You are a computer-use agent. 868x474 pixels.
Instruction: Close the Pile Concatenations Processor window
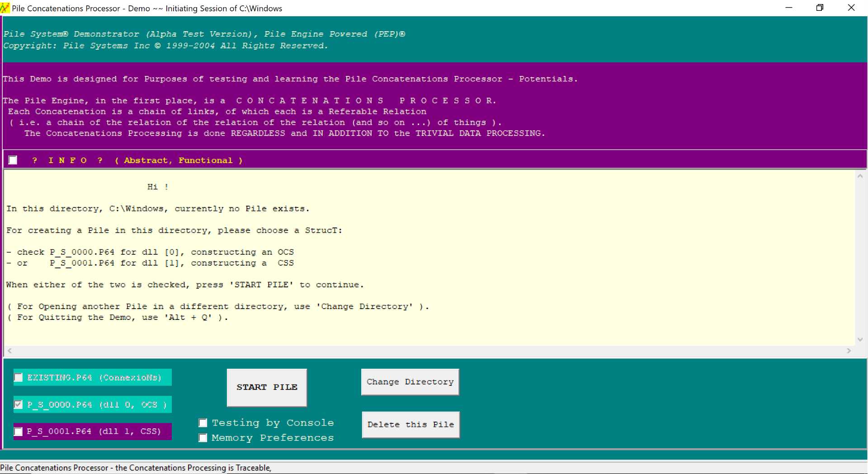[x=851, y=8]
